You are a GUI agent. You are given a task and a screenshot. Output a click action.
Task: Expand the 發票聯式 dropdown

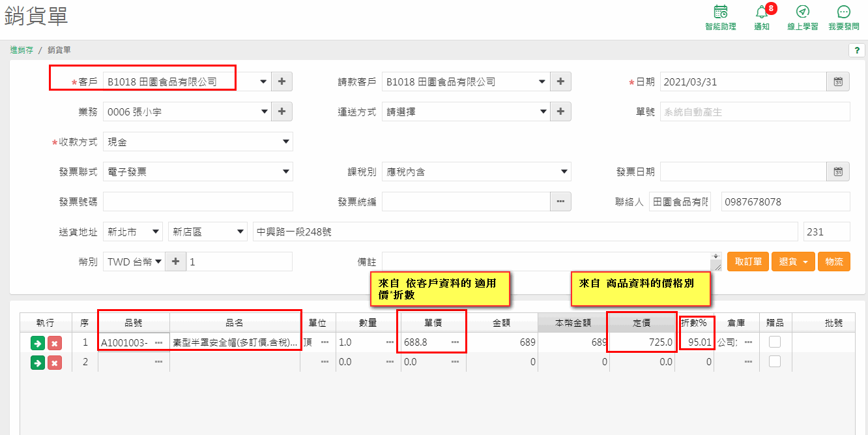click(x=285, y=172)
